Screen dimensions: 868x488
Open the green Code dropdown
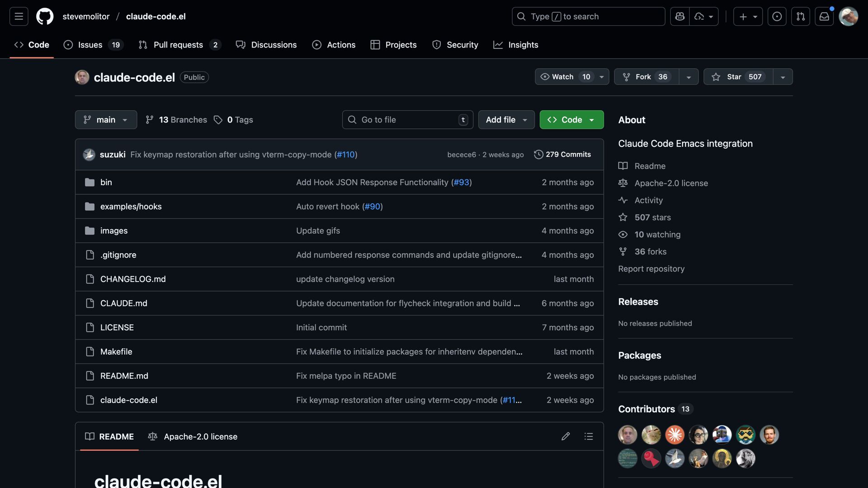coord(571,120)
